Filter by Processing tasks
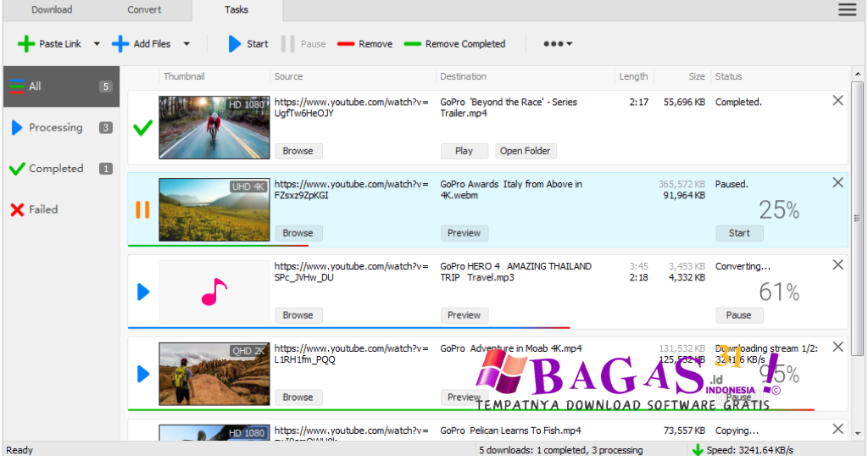This screenshot has height=456, width=868. tap(61, 128)
